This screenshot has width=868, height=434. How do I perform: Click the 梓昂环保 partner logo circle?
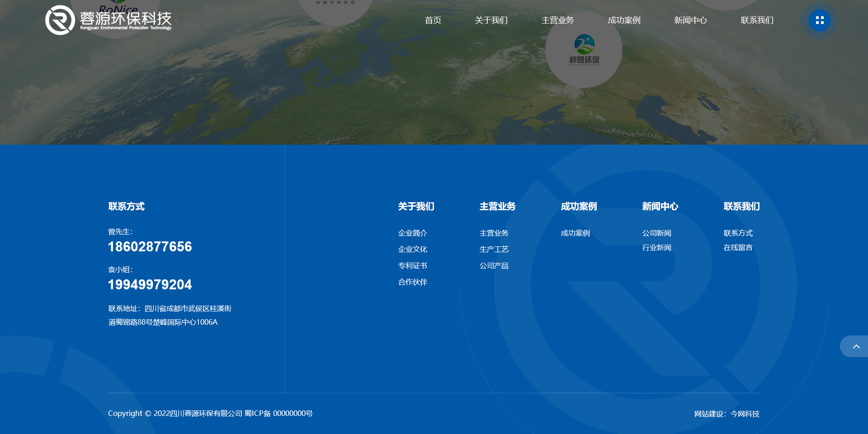584,50
